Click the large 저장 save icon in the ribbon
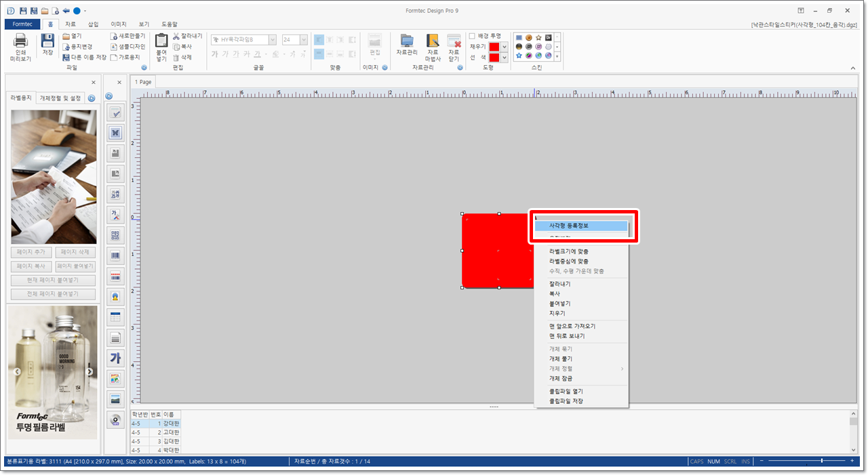 click(x=47, y=45)
